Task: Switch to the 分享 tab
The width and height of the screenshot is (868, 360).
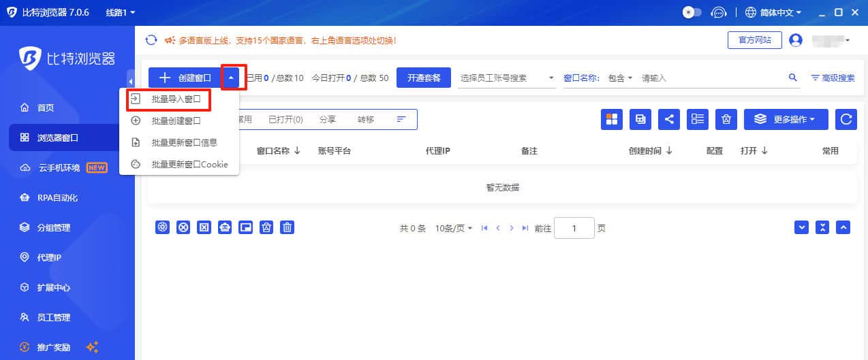Action: pos(328,119)
